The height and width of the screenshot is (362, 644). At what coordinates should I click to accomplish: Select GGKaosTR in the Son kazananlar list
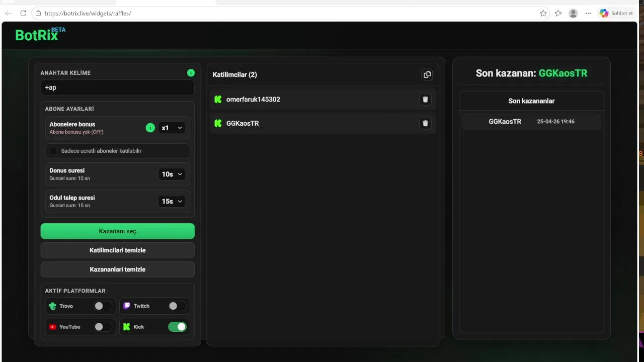[505, 122]
